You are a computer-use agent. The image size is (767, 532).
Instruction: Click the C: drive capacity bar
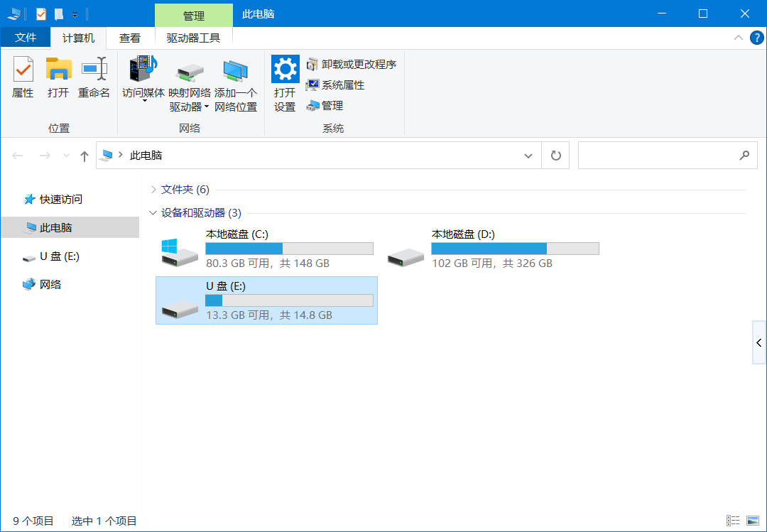[290, 249]
